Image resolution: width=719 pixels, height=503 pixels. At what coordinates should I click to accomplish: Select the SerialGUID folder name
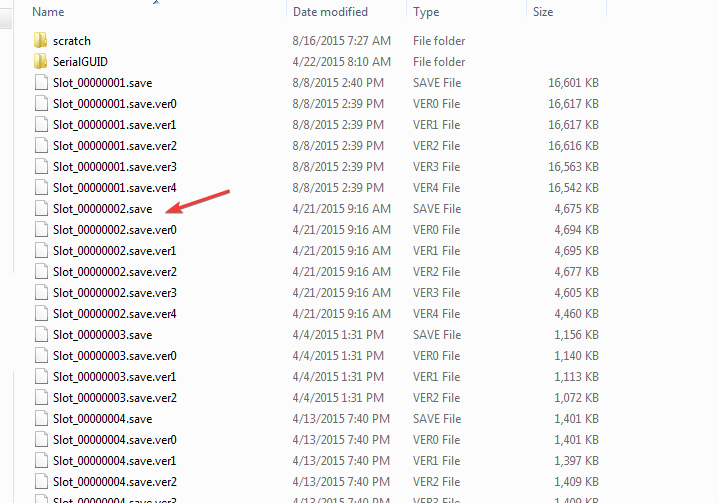[80, 61]
